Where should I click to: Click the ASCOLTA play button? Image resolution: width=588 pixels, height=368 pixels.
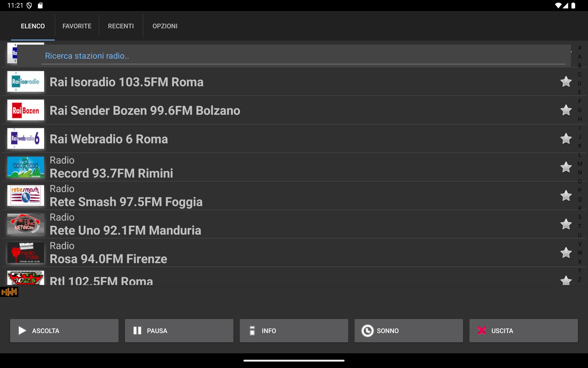click(64, 331)
